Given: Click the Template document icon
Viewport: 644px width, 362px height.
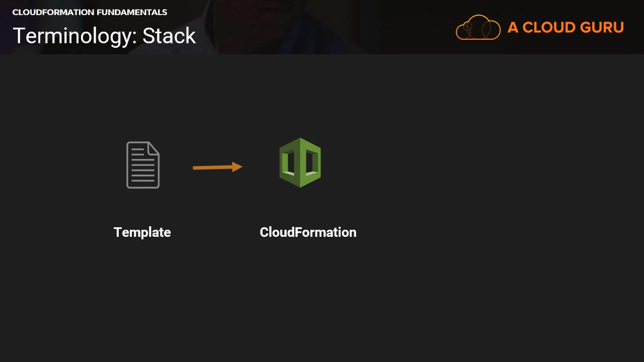Looking at the screenshot, I should point(143,165).
